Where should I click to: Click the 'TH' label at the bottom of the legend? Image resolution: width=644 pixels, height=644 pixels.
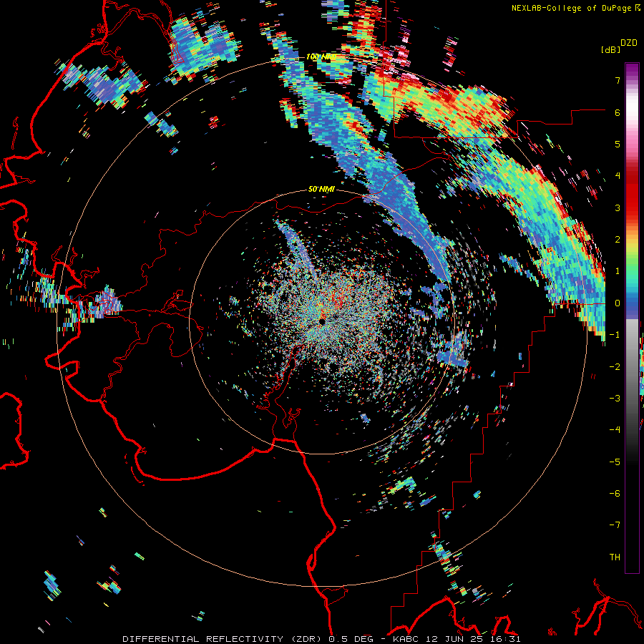[615, 557]
